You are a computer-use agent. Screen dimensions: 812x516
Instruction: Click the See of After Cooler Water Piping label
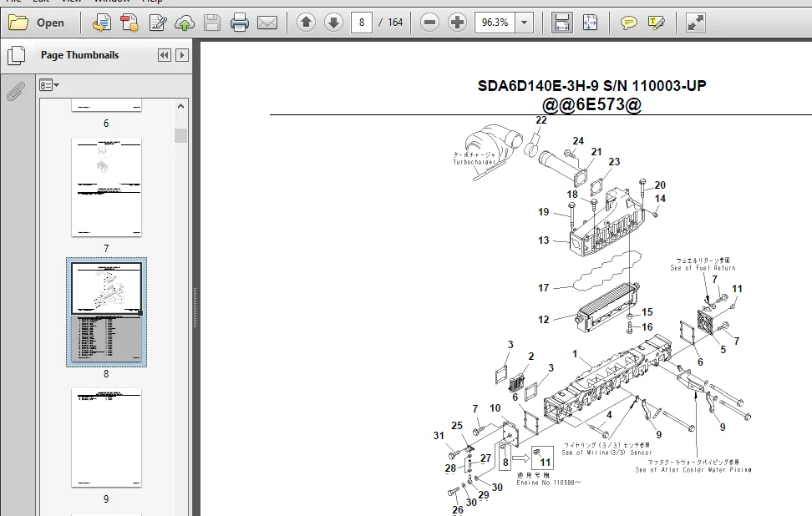[x=693, y=470]
